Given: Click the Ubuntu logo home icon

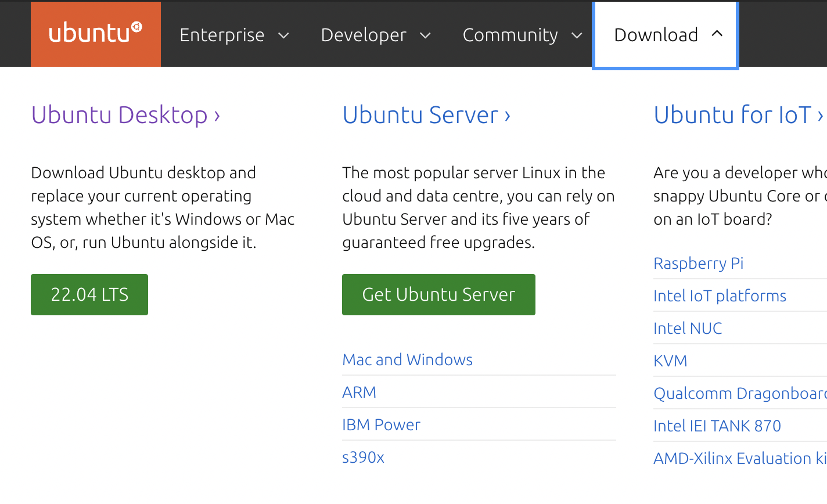Looking at the screenshot, I should click(x=95, y=34).
